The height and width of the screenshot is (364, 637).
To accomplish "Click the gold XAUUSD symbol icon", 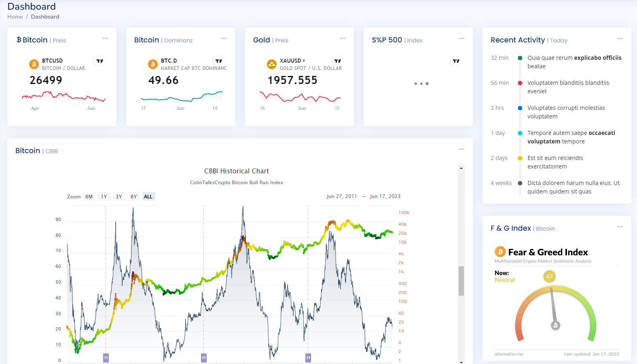I will pos(272,64).
